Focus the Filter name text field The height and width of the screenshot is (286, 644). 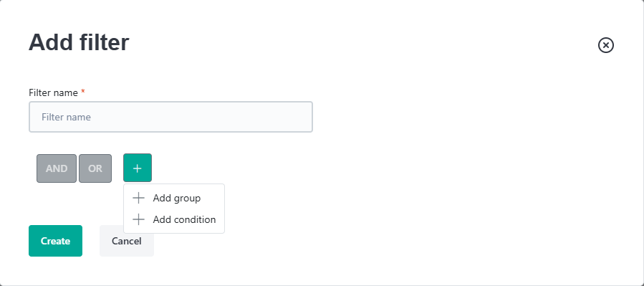[x=171, y=117]
